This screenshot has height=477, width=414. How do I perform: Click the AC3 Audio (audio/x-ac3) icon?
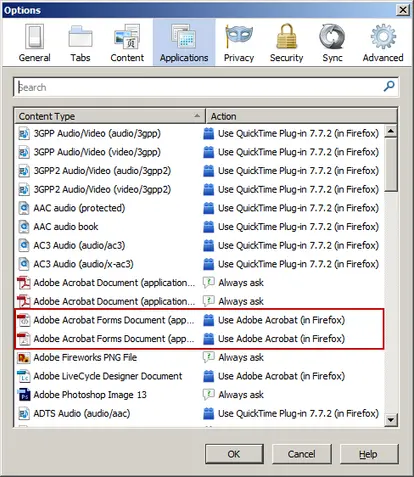click(24, 264)
